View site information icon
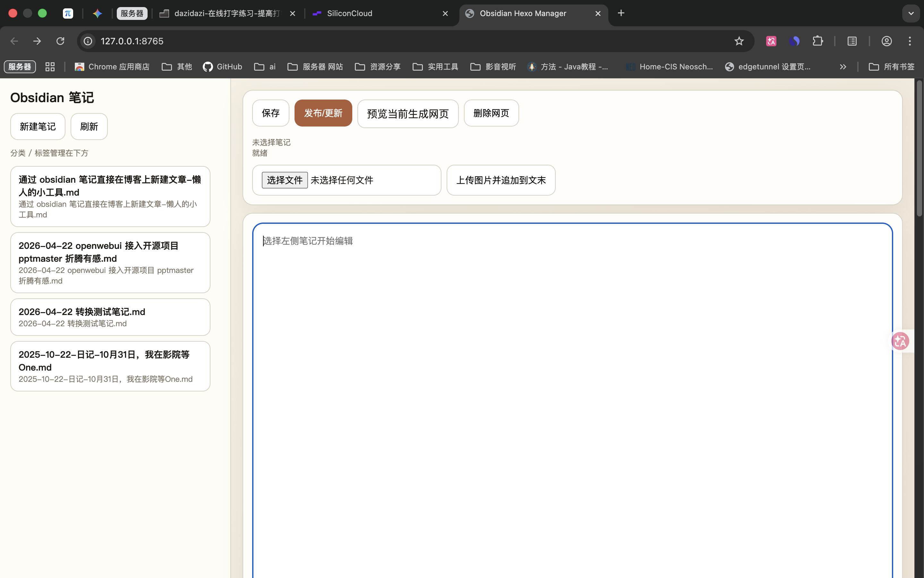The height and width of the screenshot is (578, 924). (88, 41)
